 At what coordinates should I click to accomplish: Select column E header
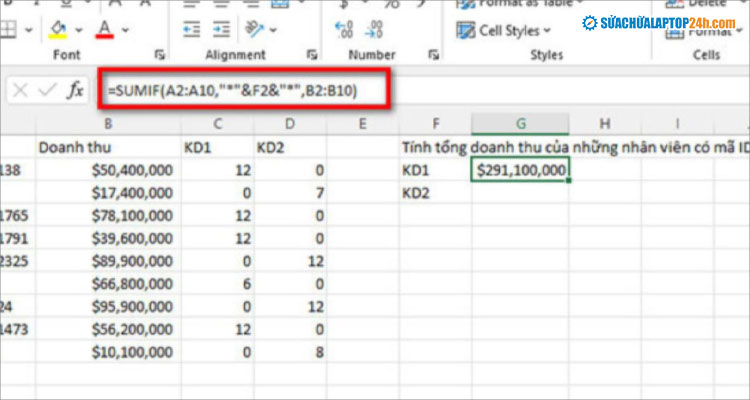363,124
